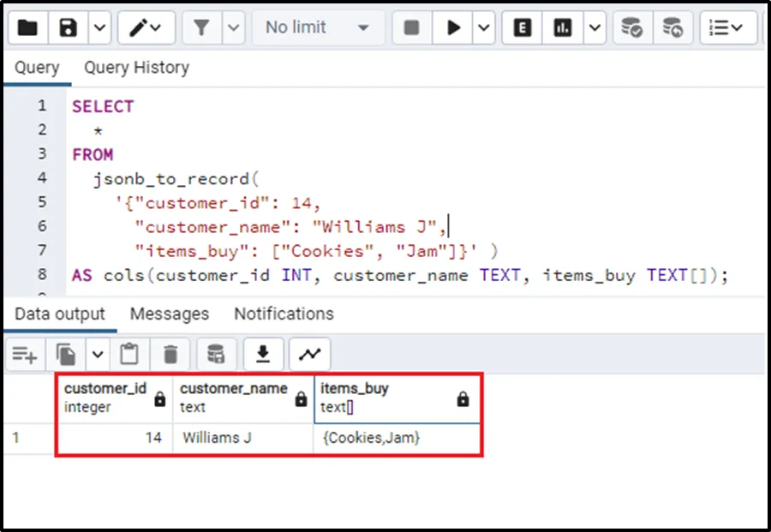
Task: Switch to the Notifications tab
Action: (x=284, y=314)
